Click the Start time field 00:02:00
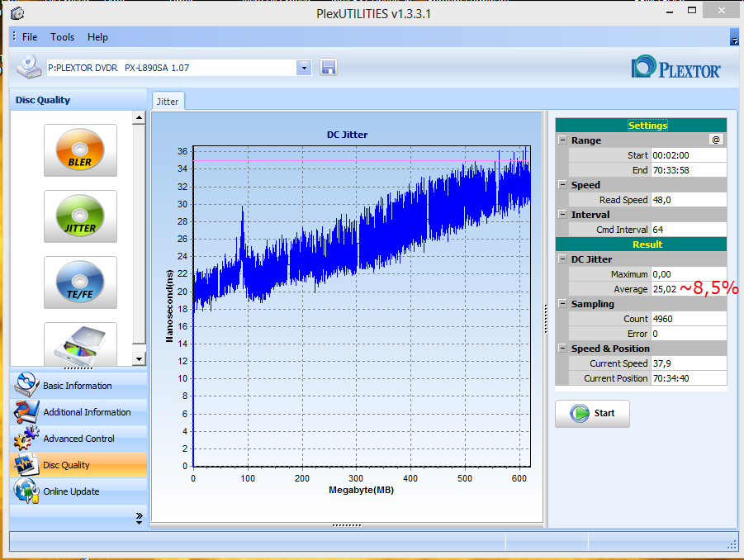The height and width of the screenshot is (560, 744). coord(689,155)
